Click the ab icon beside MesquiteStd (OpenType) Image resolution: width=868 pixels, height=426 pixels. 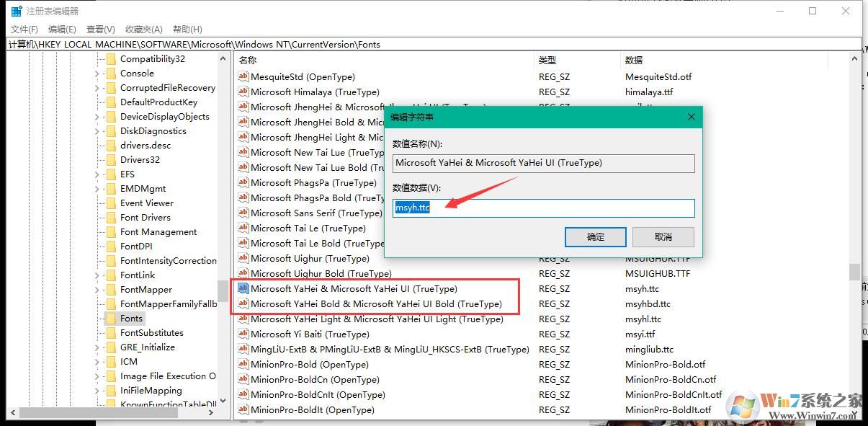coord(243,76)
